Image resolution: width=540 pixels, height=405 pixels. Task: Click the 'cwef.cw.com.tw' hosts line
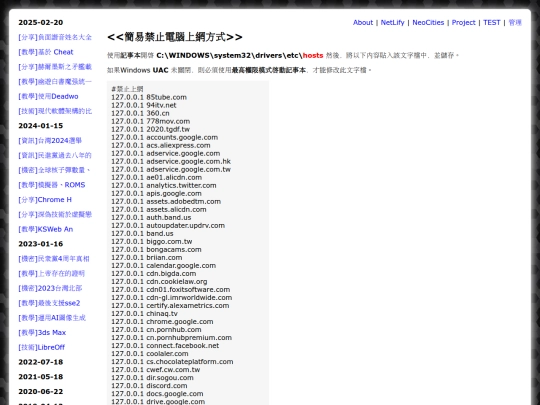pos(156,370)
